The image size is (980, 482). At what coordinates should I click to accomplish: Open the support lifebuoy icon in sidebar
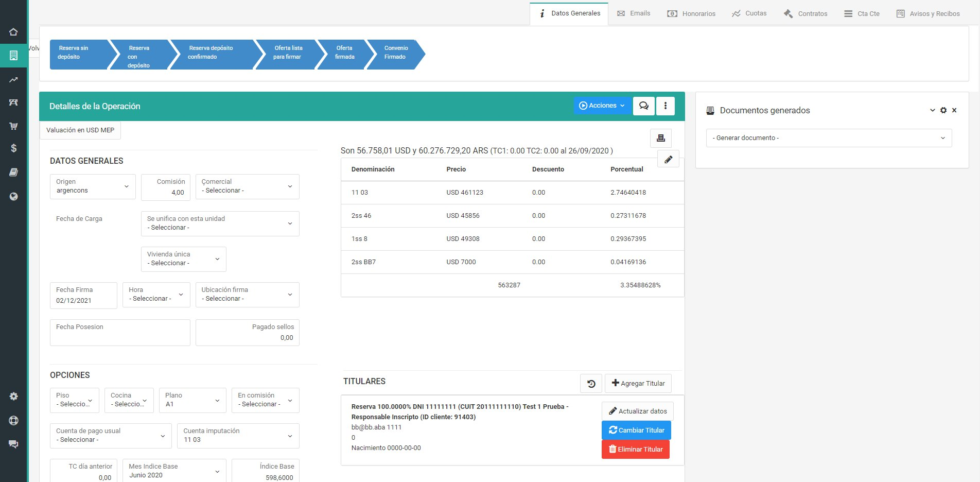tap(13, 420)
